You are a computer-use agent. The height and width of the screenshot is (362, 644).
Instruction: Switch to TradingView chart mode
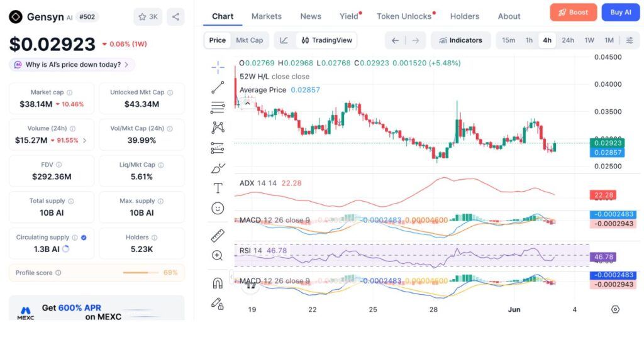pos(326,40)
